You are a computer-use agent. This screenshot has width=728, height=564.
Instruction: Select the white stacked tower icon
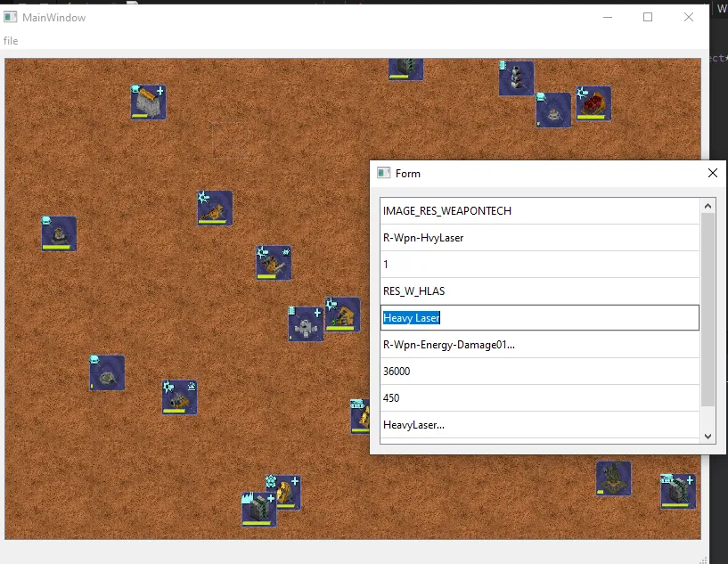point(516,78)
